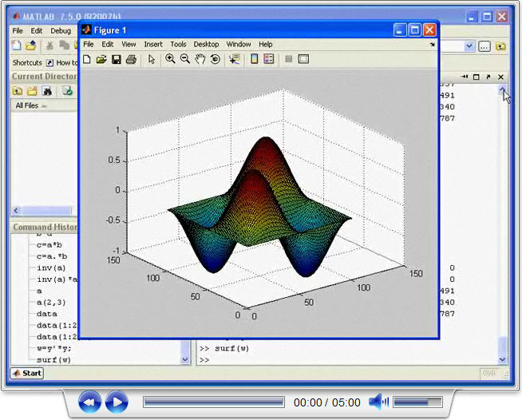
Task: Toggle the Edit Plot arrow tool
Action: pyautogui.click(x=152, y=59)
